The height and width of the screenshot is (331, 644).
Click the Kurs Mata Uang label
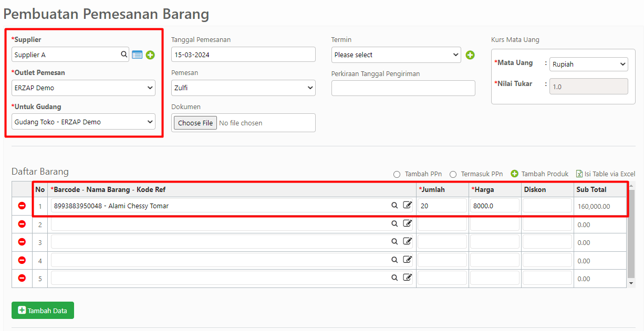(x=515, y=40)
